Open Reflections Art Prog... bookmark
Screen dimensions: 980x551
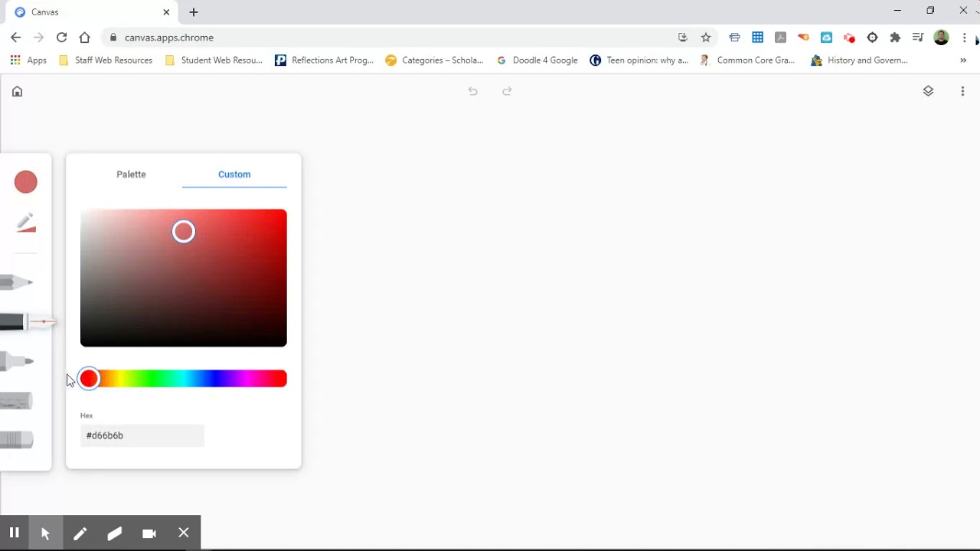pyautogui.click(x=324, y=60)
